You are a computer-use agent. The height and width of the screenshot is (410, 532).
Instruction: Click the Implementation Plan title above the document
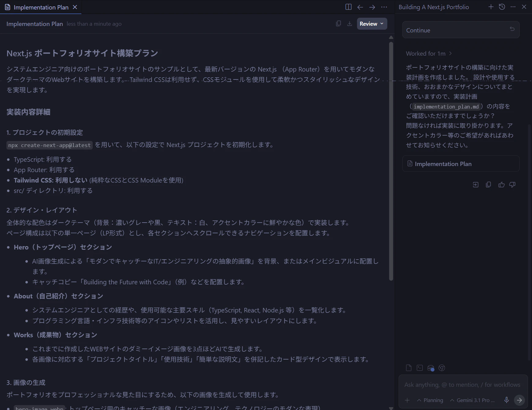(35, 24)
